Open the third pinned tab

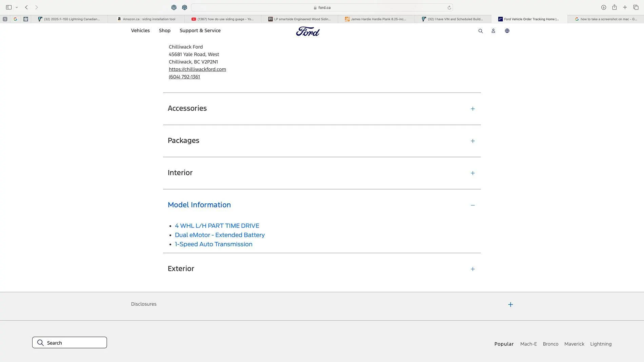(x=26, y=19)
